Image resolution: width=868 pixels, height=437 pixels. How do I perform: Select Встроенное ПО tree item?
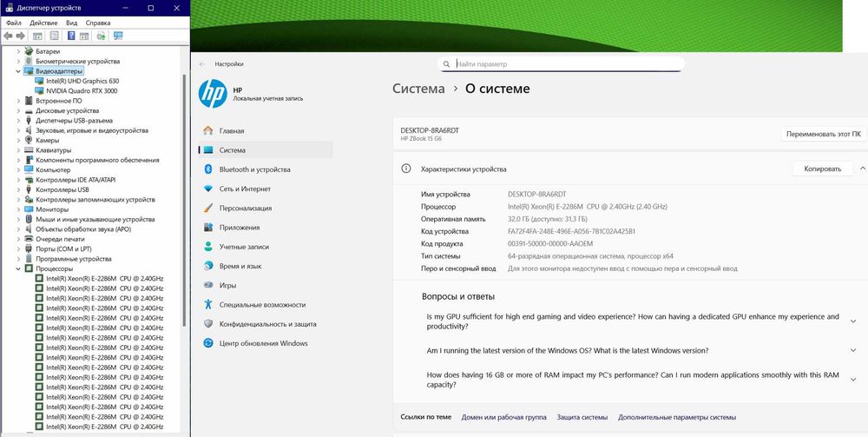point(59,101)
